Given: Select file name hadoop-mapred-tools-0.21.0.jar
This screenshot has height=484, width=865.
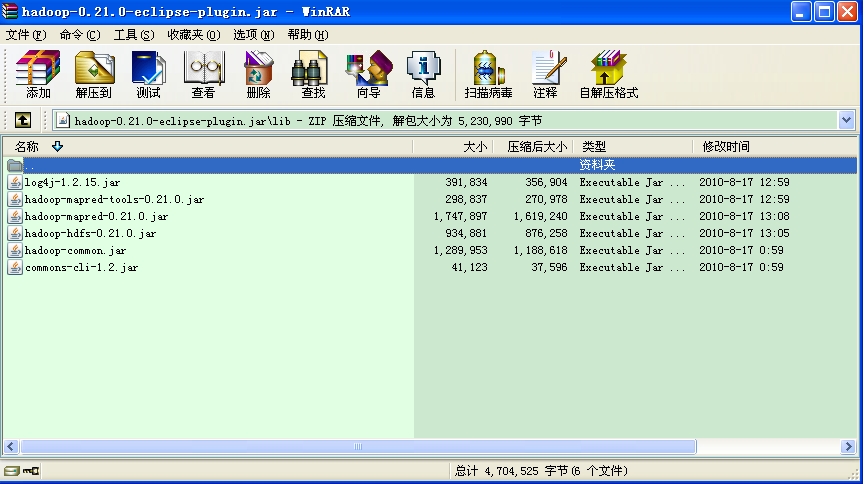Looking at the screenshot, I should pyautogui.click(x=115, y=200).
